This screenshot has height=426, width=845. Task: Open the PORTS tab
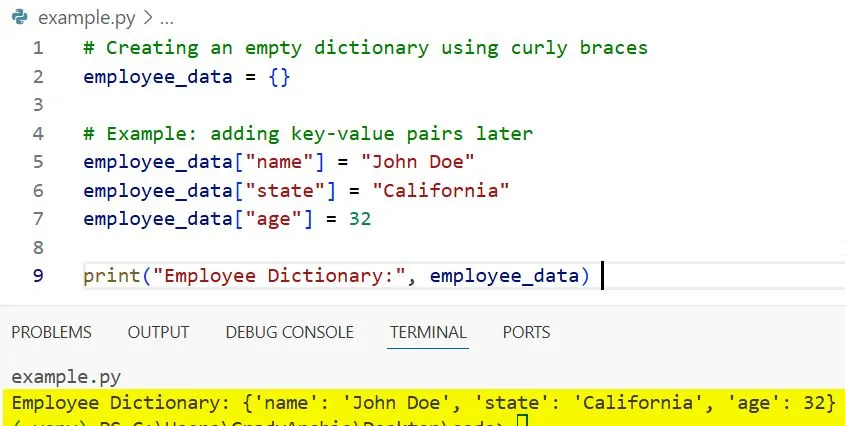point(526,332)
